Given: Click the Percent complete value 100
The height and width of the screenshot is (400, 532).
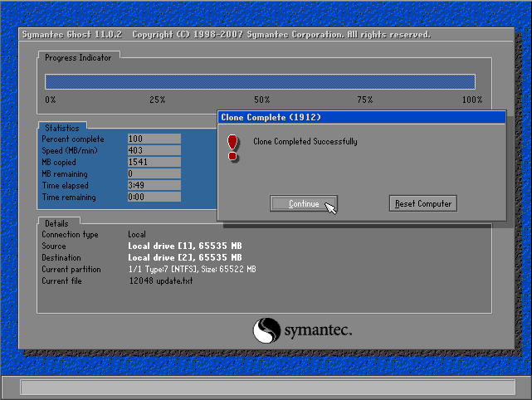Looking at the screenshot, I should [x=154, y=139].
